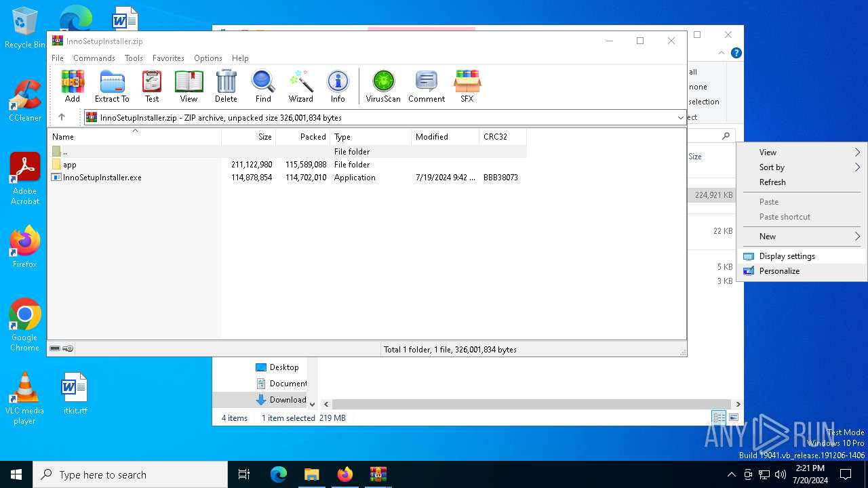Click the Add toolbar icon in WinRAR
The width and height of the screenshot is (868, 488).
[x=73, y=86]
